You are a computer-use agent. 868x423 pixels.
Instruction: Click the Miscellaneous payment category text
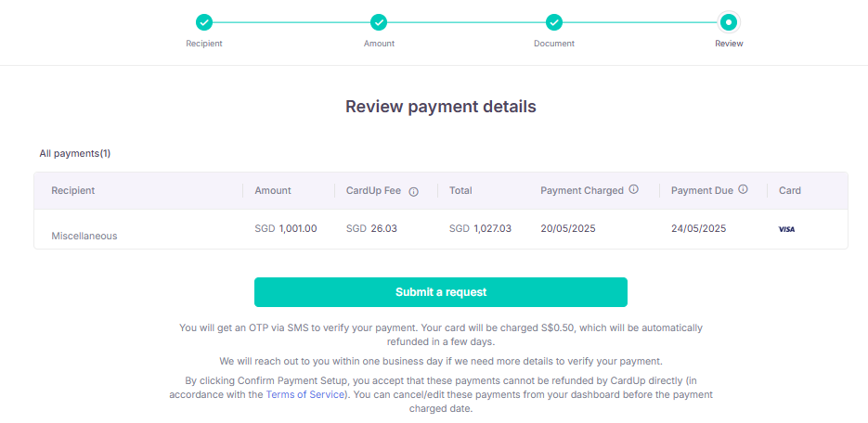click(84, 236)
